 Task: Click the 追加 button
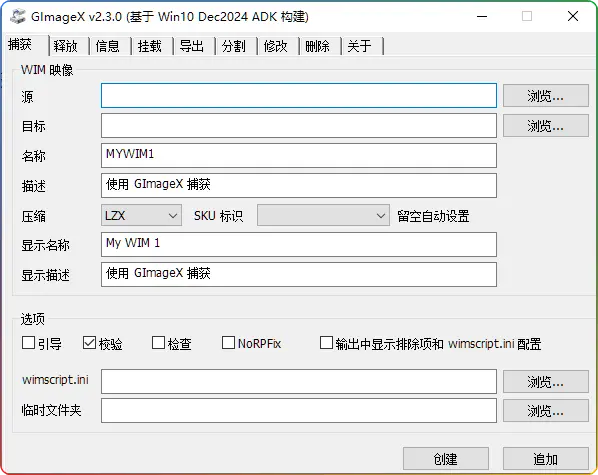546,459
